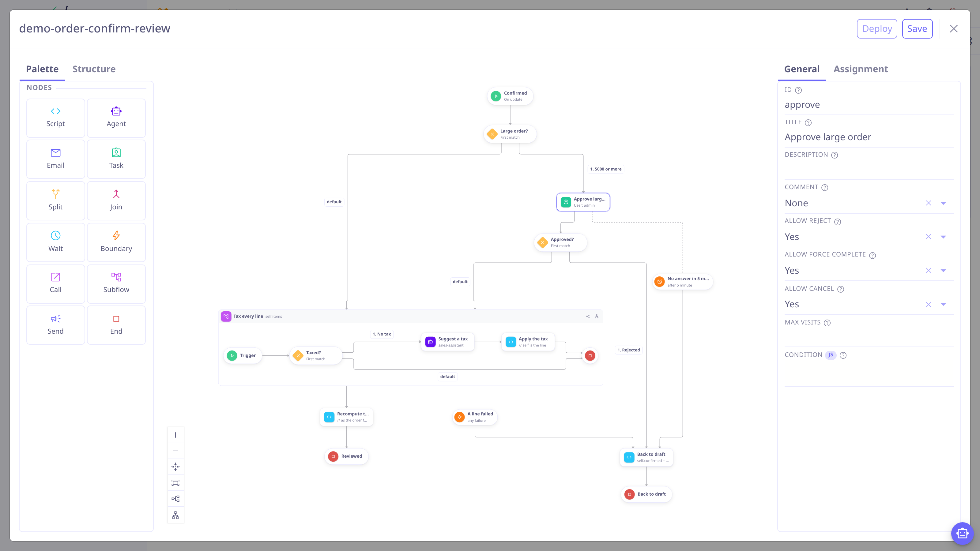
Task: Expand the Allow Force Complete dropdown
Action: pyautogui.click(x=943, y=270)
